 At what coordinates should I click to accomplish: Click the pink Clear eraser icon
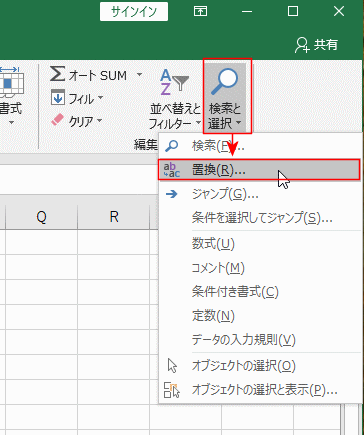[57, 120]
